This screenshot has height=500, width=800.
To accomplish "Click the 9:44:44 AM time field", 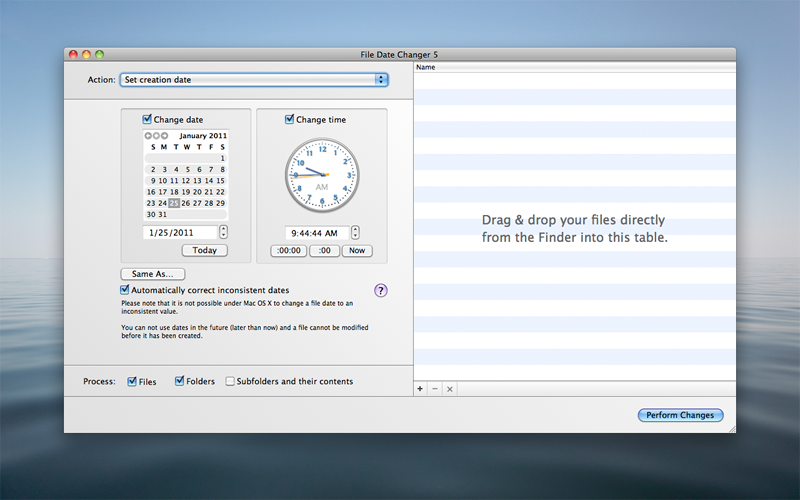I will pos(317,233).
